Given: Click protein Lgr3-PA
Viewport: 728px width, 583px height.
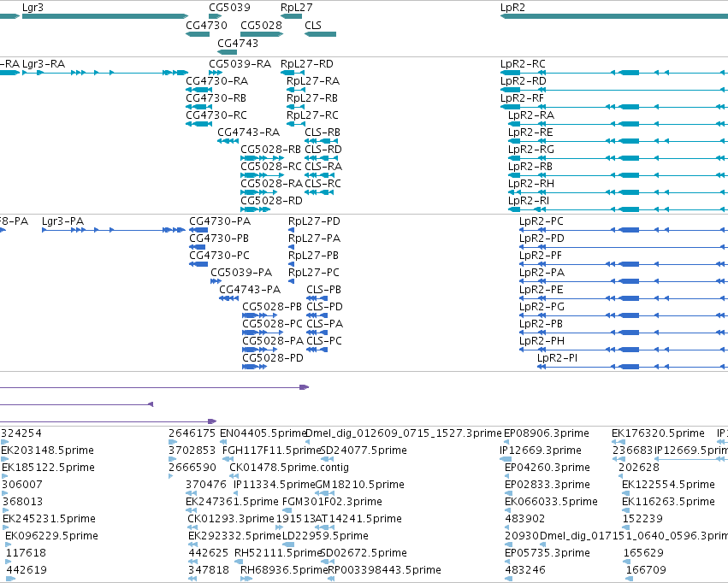Looking at the screenshot, I should click(62, 221).
